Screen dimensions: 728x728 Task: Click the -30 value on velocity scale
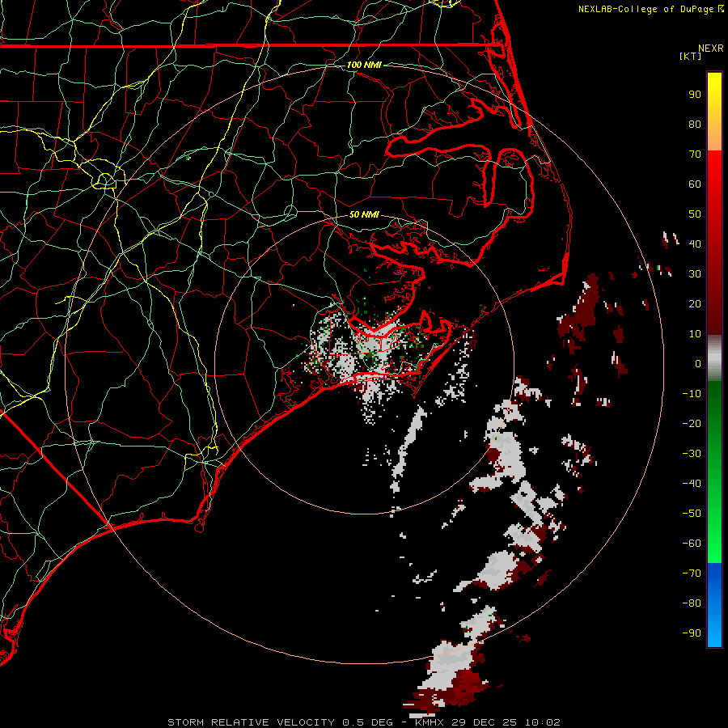692,454
